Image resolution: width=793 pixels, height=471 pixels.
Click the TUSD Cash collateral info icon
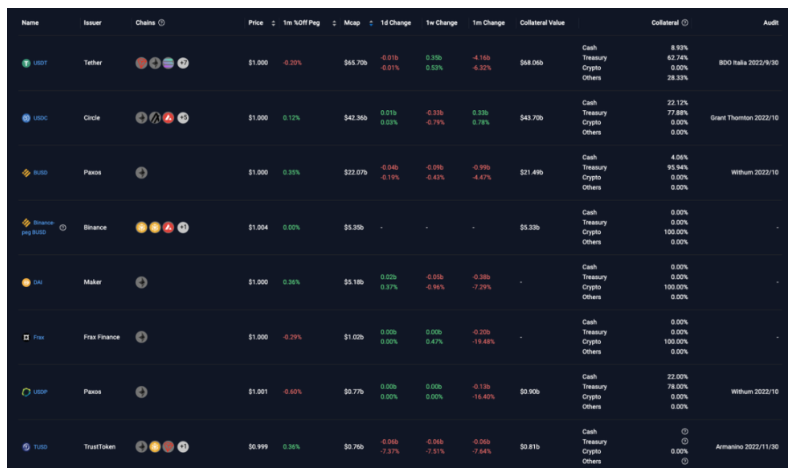(685, 432)
